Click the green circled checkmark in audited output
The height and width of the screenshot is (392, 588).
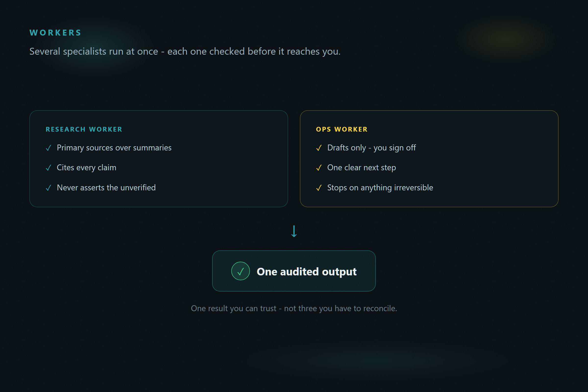pyautogui.click(x=241, y=271)
